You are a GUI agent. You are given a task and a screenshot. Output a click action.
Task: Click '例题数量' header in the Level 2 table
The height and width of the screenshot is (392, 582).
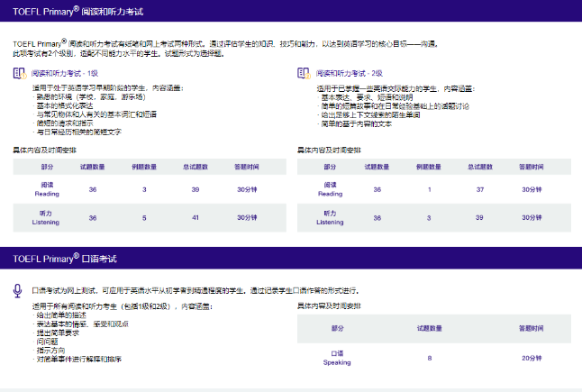click(429, 167)
